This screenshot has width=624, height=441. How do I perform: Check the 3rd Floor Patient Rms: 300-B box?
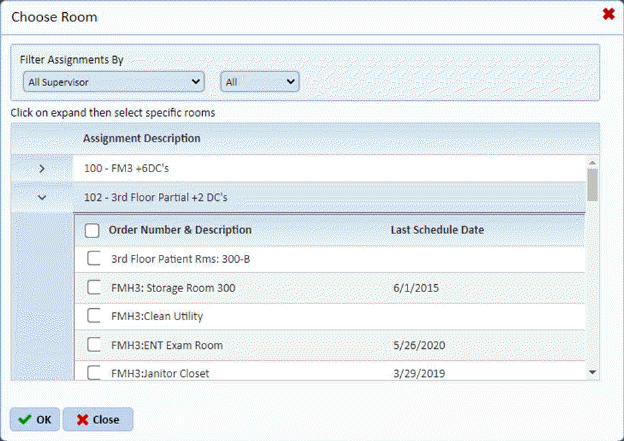94,259
